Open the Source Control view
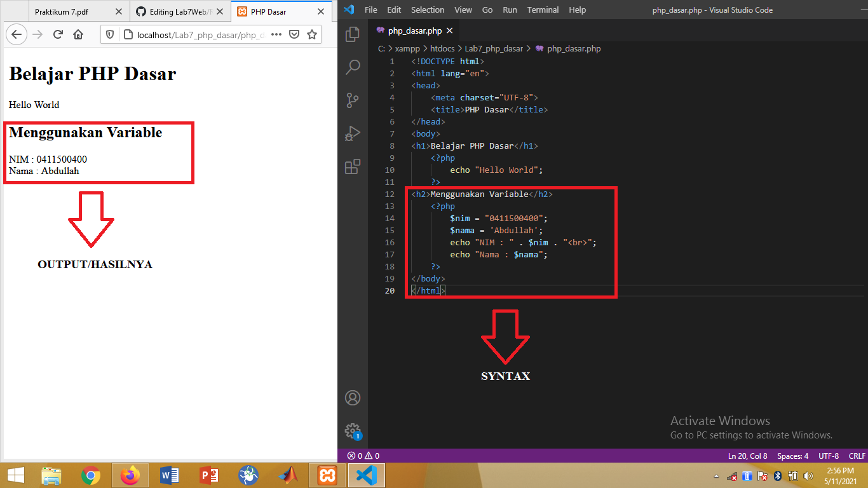 pos(353,100)
